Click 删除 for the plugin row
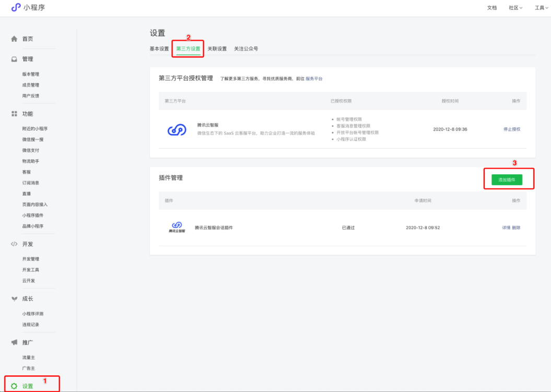Screen dimensions: 551x392 click(x=516, y=228)
